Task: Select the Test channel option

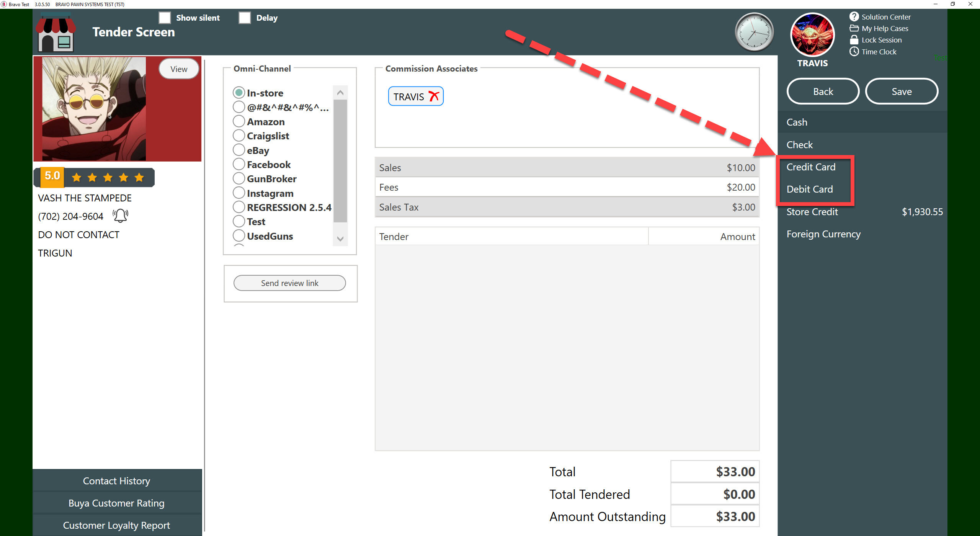Action: [239, 221]
